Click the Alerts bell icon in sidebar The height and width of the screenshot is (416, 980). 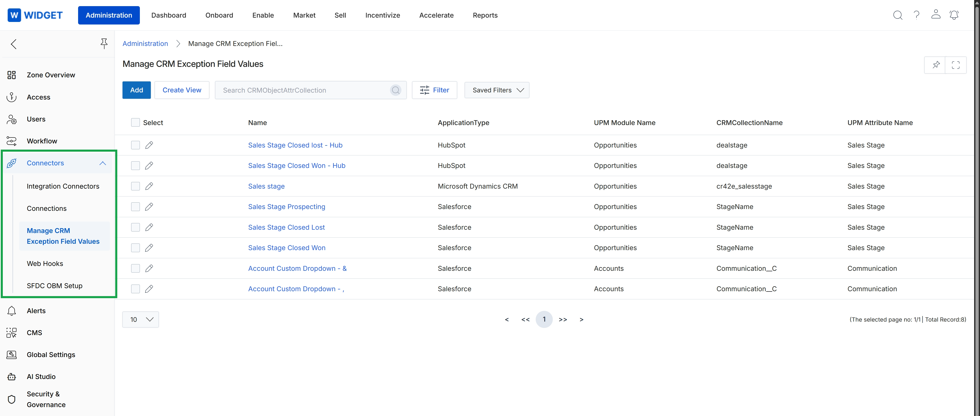coord(11,311)
